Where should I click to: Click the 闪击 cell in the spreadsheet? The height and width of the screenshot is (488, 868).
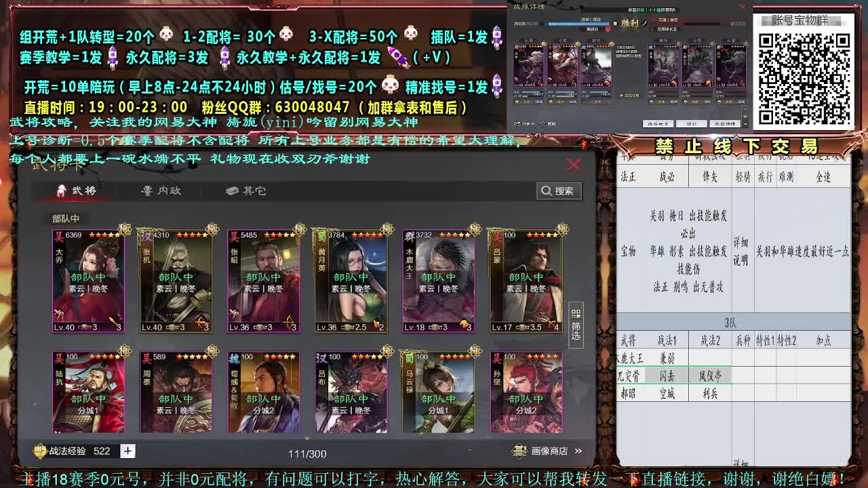coord(667,375)
